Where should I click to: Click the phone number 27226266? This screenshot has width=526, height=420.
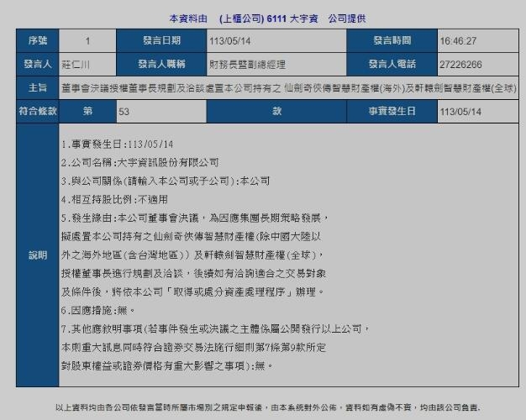coord(460,65)
